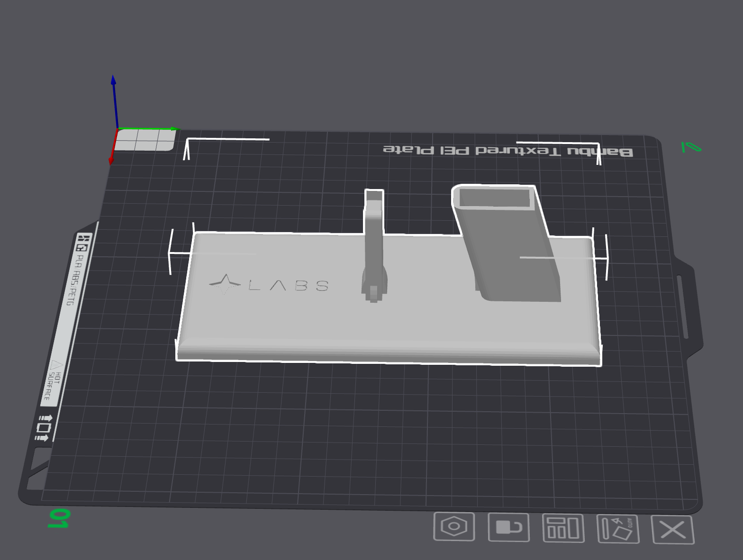Edit plate name with green pencil icon
743x560 pixels.
pyautogui.click(x=691, y=147)
